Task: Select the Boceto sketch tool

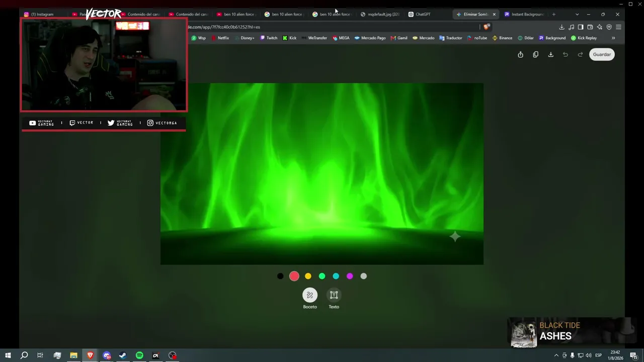Action: click(310, 295)
